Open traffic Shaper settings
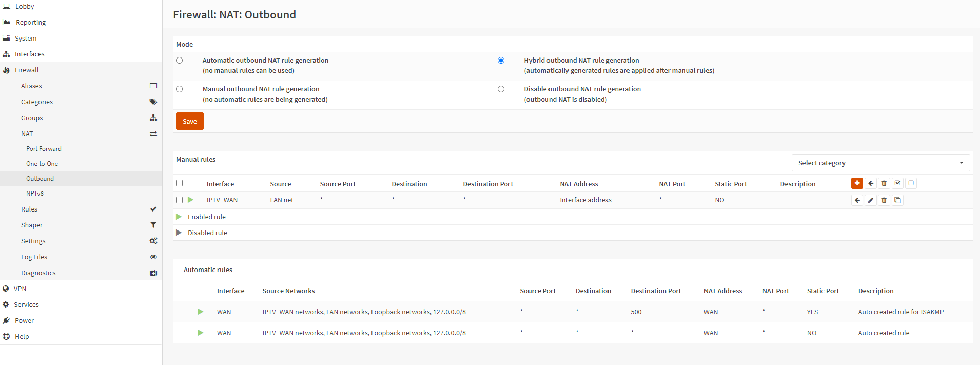The width and height of the screenshot is (980, 365). click(x=81, y=225)
